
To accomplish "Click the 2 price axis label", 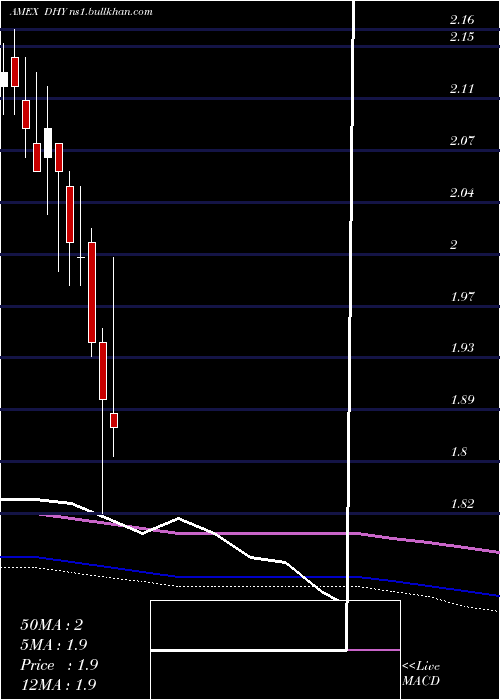I will (x=454, y=245).
